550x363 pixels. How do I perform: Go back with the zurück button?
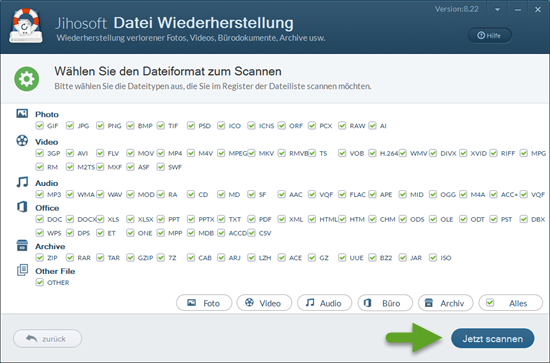tap(47, 338)
